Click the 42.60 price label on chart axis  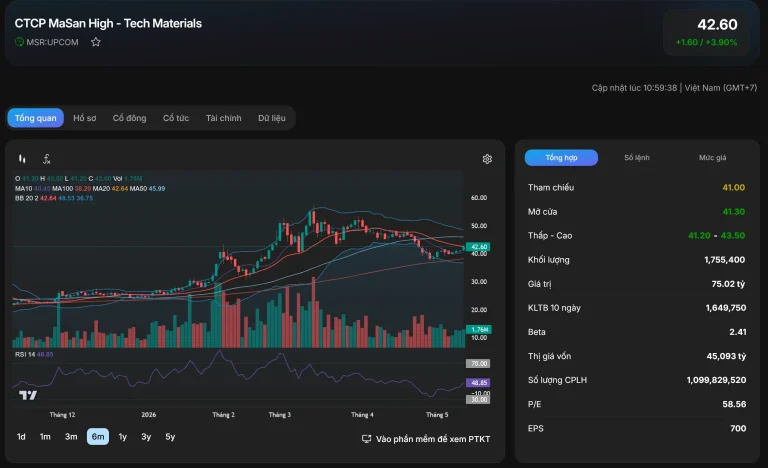tap(478, 247)
